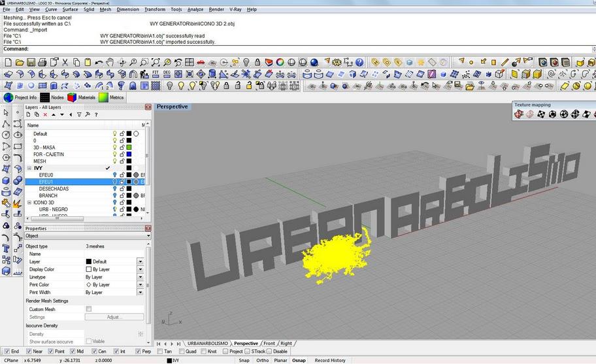Click the blue color swatch of FOR - CAJETIN layer
The width and height of the screenshot is (596, 364).
(x=129, y=154)
